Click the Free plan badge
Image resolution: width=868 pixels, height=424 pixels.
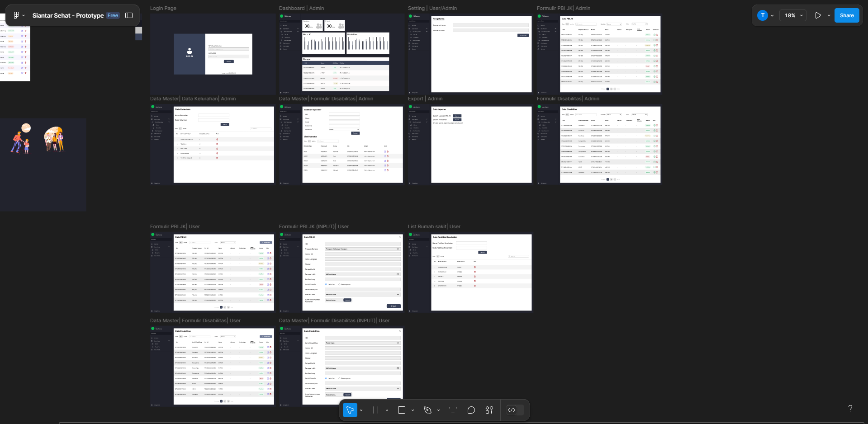pyautogui.click(x=113, y=15)
